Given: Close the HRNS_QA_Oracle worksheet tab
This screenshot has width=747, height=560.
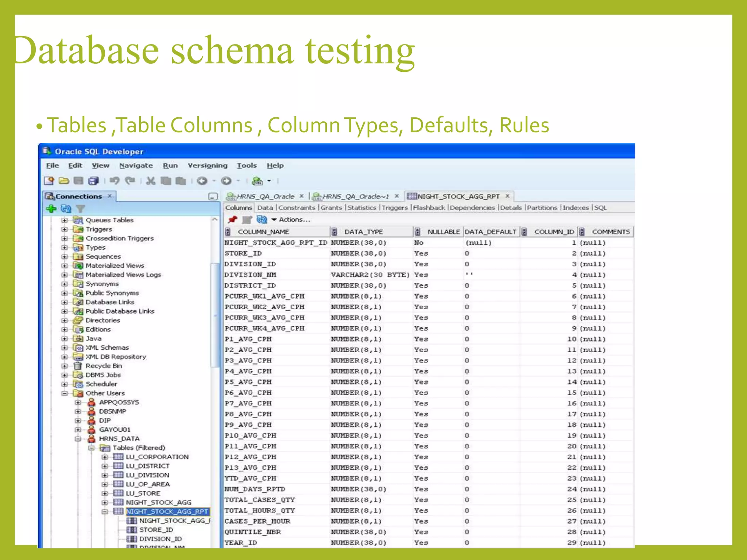Looking at the screenshot, I should [302, 196].
